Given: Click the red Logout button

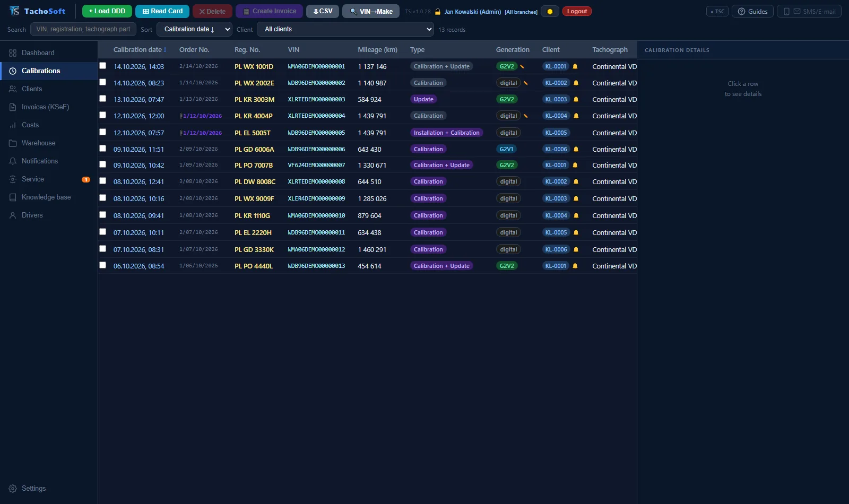Looking at the screenshot, I should coord(577,11).
